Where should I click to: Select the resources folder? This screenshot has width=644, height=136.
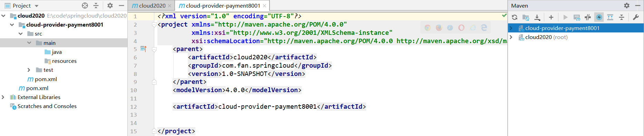coord(64,61)
